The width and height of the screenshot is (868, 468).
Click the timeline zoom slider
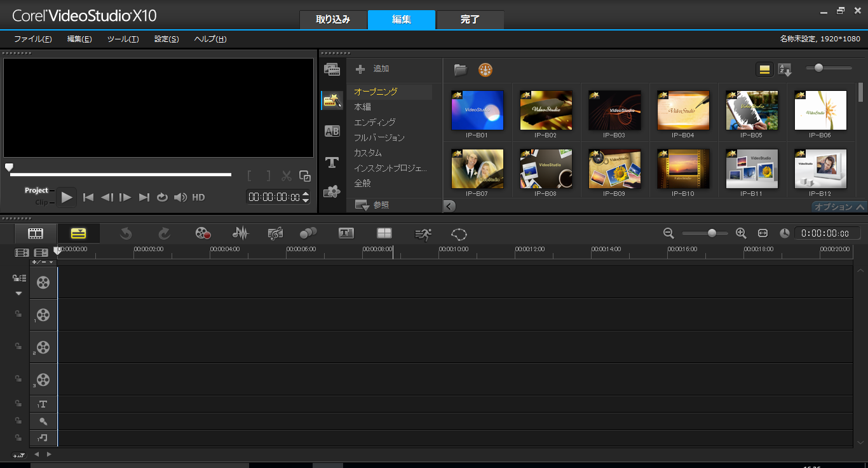(x=705, y=233)
